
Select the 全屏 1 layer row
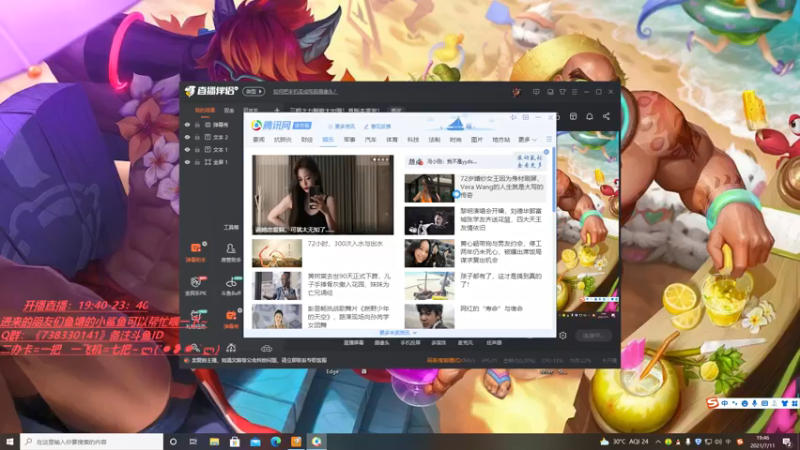tap(212, 162)
